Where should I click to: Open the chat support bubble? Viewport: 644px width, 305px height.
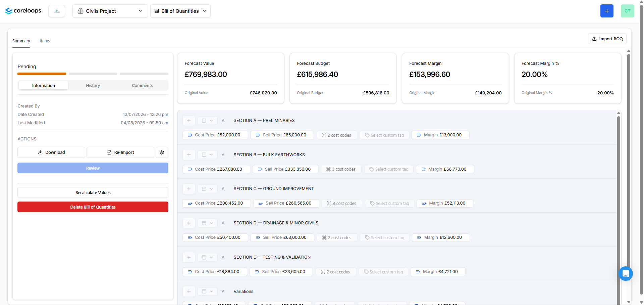pos(626,274)
